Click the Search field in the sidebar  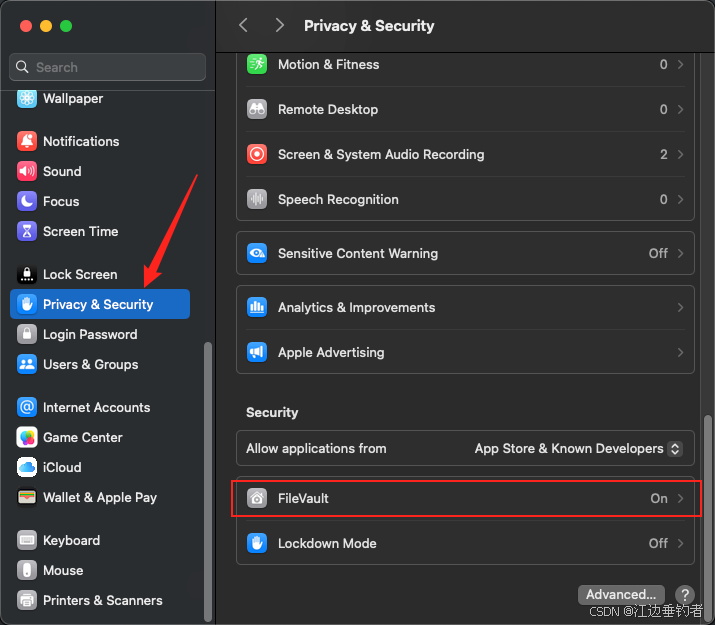(x=107, y=67)
